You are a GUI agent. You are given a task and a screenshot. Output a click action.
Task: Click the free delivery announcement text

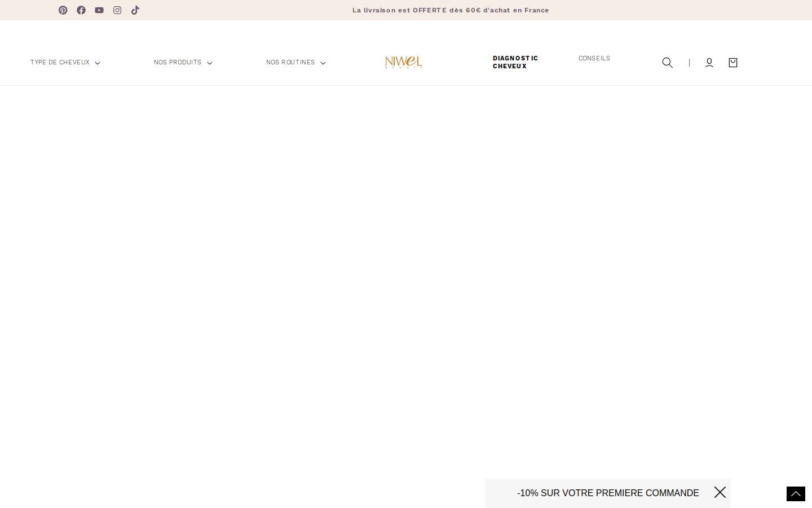click(451, 10)
